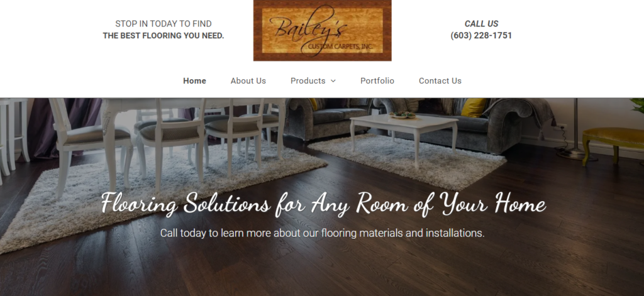644x296 pixels.
Task: Click the Bailey's Custom Carpets logo
Action: click(322, 30)
